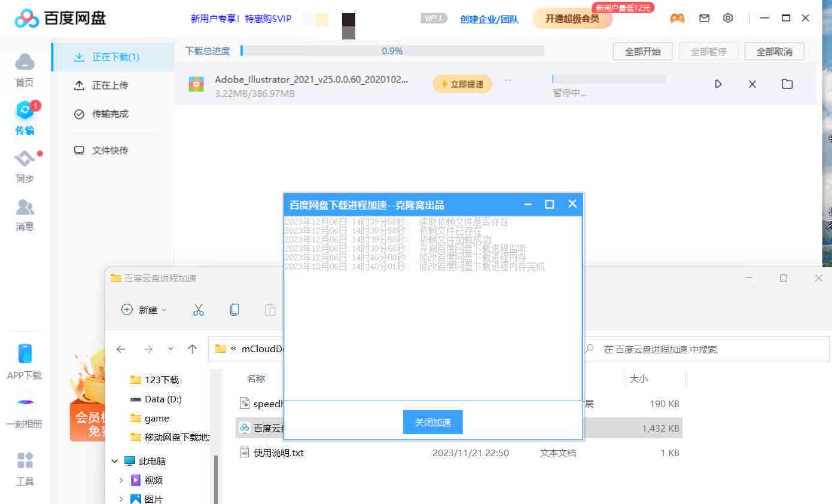Open the mail envelope icon in title bar

(705, 19)
